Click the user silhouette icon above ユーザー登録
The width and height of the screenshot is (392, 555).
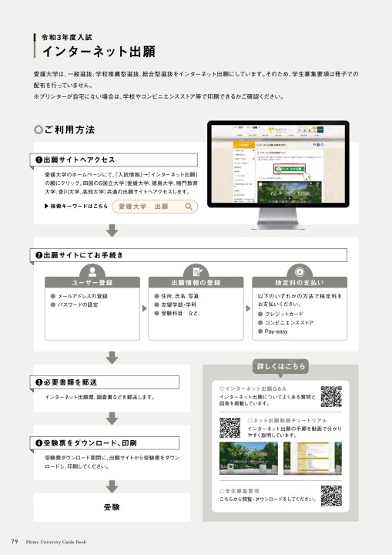(92, 271)
